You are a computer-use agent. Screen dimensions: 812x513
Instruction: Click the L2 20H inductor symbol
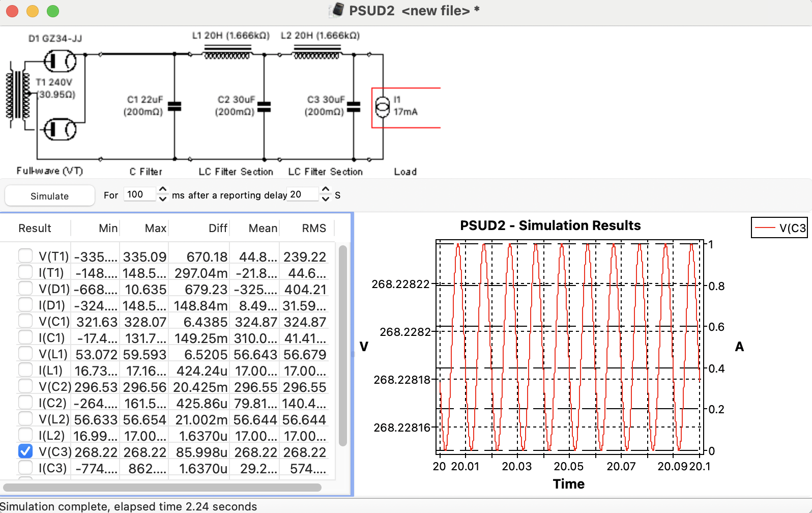pyautogui.click(x=316, y=52)
